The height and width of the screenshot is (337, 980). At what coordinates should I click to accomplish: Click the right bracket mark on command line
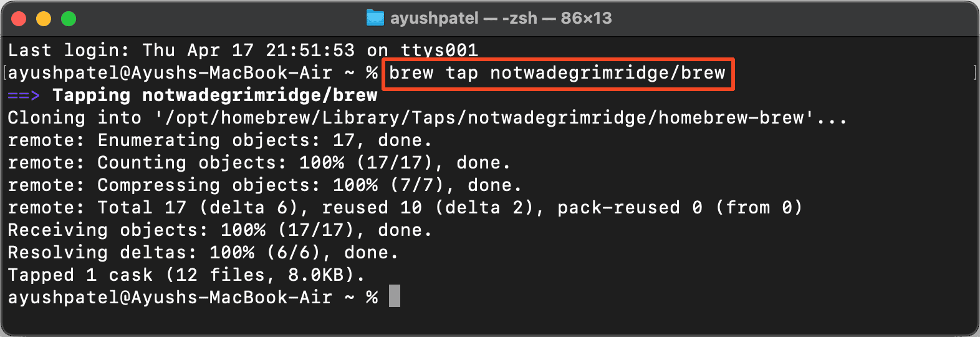pyautogui.click(x=974, y=72)
